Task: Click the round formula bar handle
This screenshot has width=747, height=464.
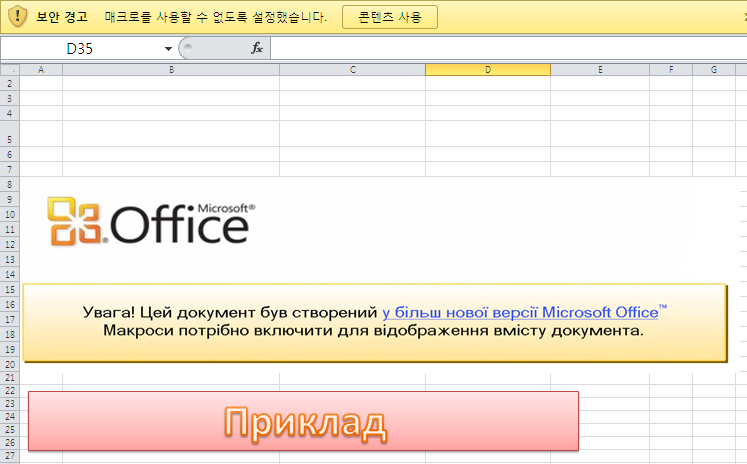Action: [x=188, y=48]
